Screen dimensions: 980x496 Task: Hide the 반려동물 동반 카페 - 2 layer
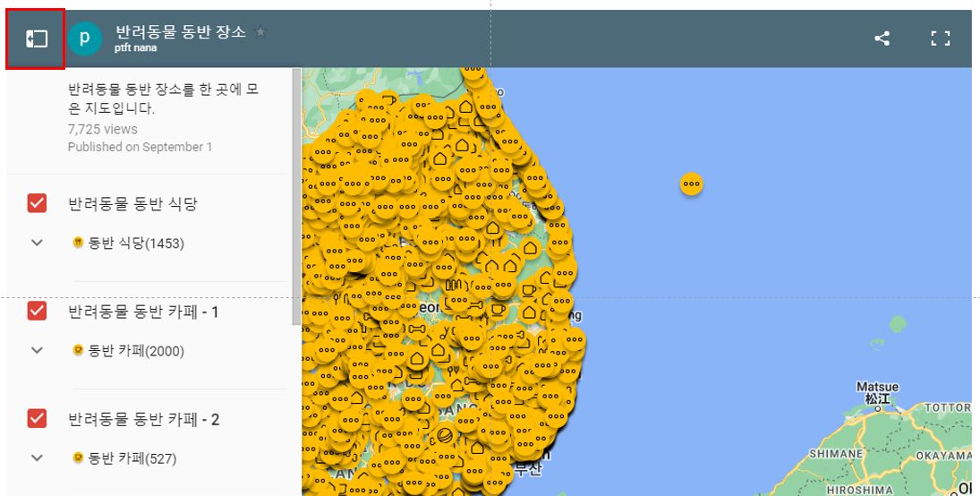click(x=37, y=418)
